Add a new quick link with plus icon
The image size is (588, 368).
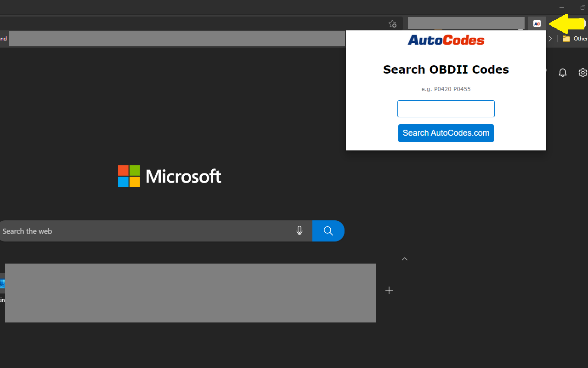point(389,290)
